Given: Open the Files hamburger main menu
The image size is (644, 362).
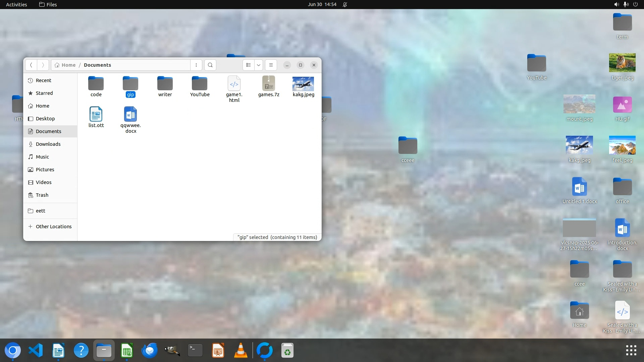Looking at the screenshot, I should [271, 65].
